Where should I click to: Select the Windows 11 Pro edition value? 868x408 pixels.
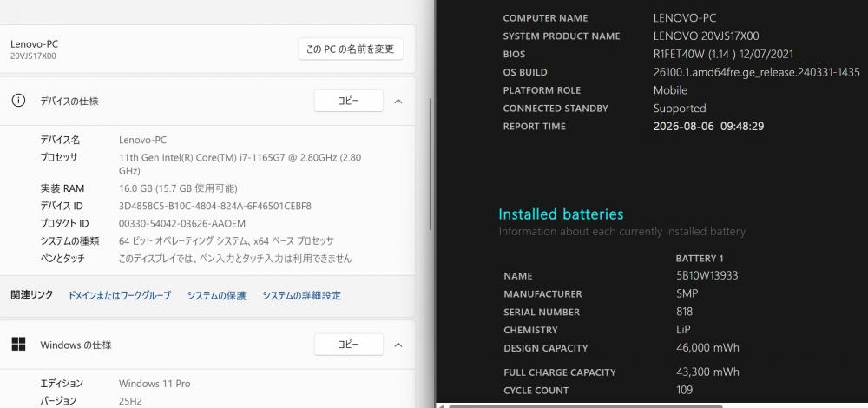click(155, 383)
